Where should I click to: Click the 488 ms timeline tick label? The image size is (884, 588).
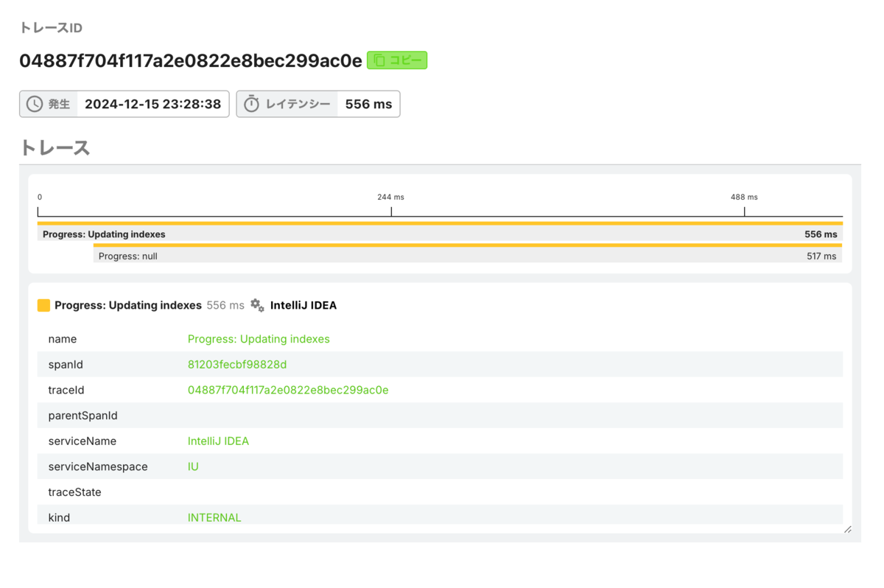(x=744, y=197)
